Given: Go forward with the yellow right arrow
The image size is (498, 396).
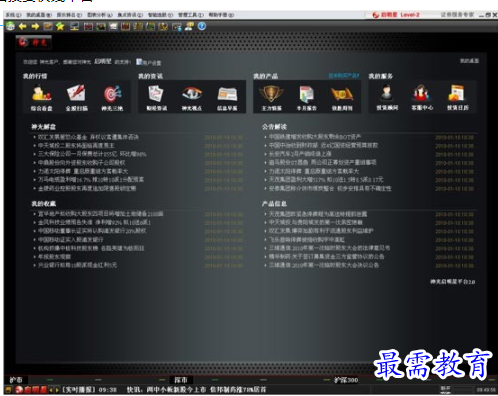Looking at the screenshot, I should point(35,26).
